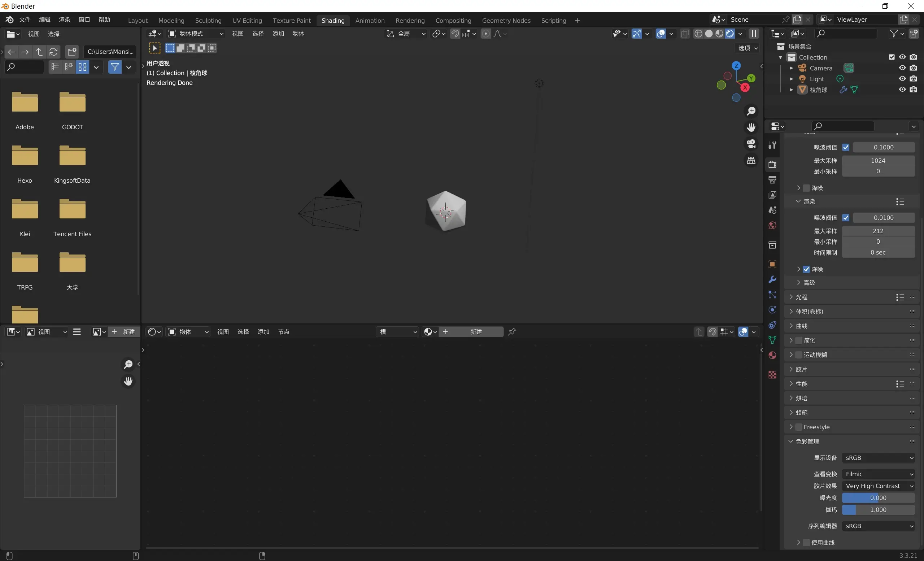The width and height of the screenshot is (924, 561).
Task: Adjust the 曝光度 exposure slider
Action: coord(878,498)
